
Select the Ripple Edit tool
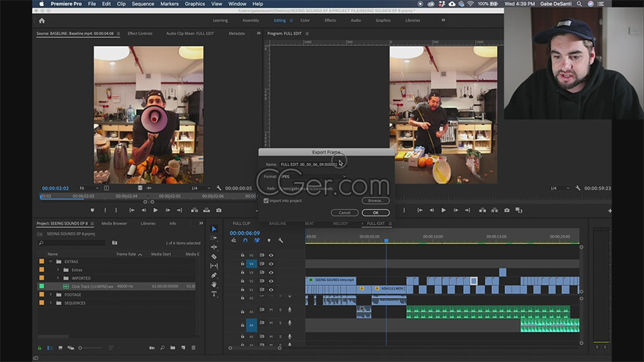214,247
